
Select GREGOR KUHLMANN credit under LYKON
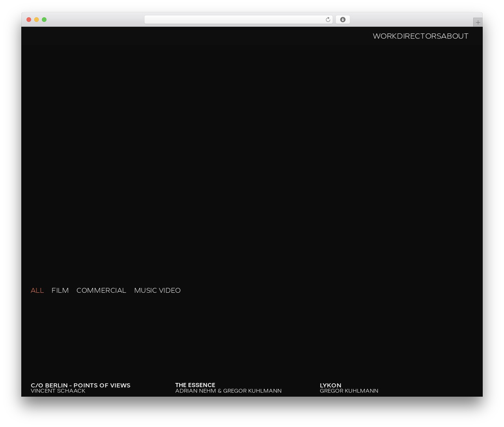(349, 391)
